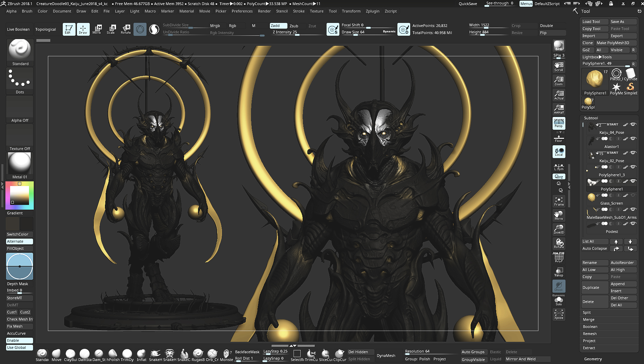
Task: Open the Brush menu
Action: (x=27, y=11)
